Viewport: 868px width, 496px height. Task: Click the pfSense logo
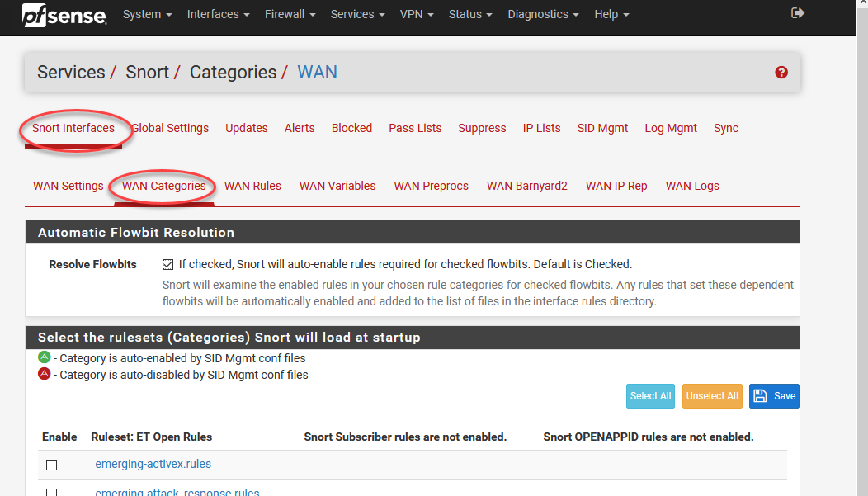[64, 15]
